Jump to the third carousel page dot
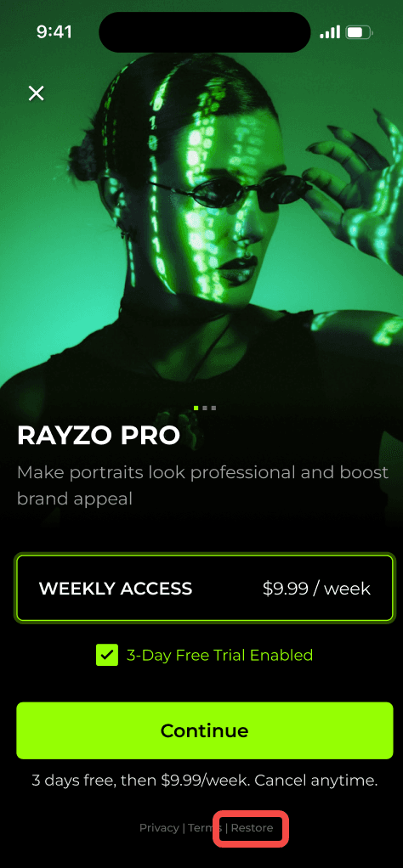This screenshot has height=868, width=403. [x=213, y=408]
